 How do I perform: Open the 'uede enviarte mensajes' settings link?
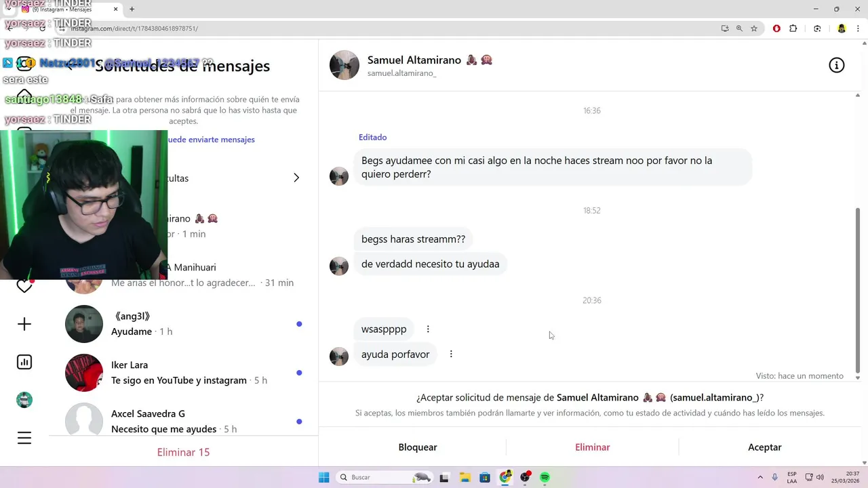211,140
